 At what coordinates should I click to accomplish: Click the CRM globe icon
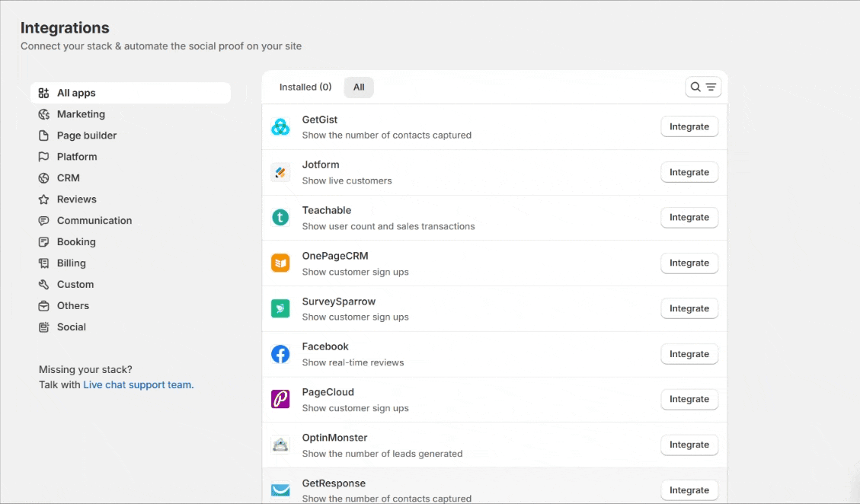click(x=44, y=178)
